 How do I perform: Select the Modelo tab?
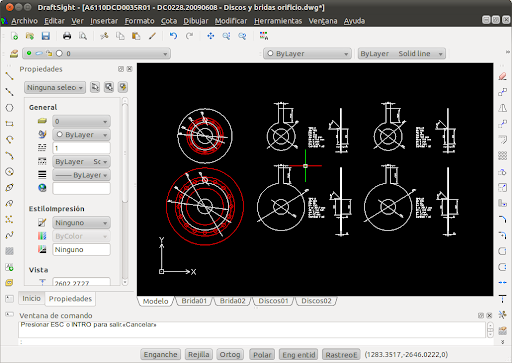click(x=155, y=301)
